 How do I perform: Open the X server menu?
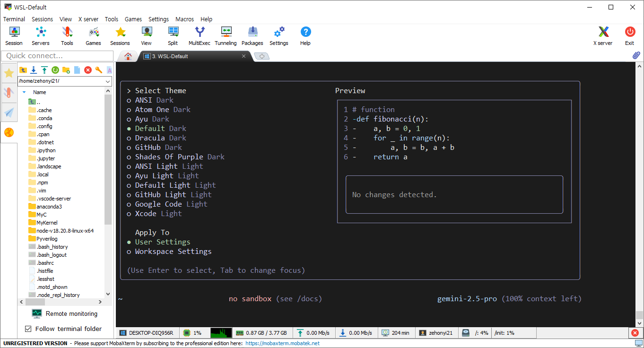[88, 19]
